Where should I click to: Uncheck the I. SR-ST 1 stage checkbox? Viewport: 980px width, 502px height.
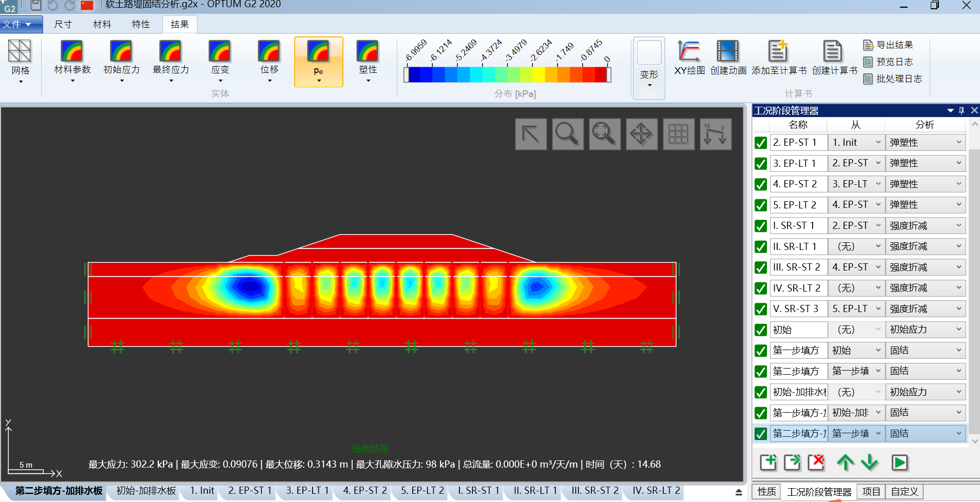click(x=761, y=226)
